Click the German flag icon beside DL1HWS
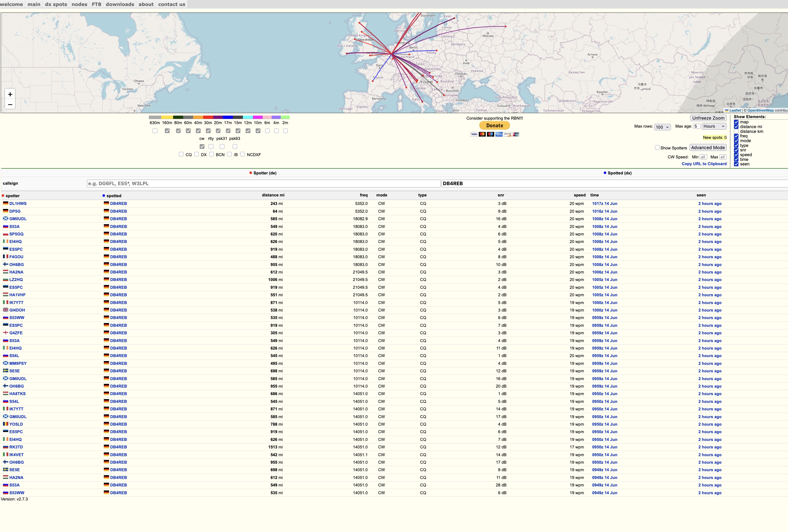Viewport: 788px width, 532px height. [x=6, y=203]
